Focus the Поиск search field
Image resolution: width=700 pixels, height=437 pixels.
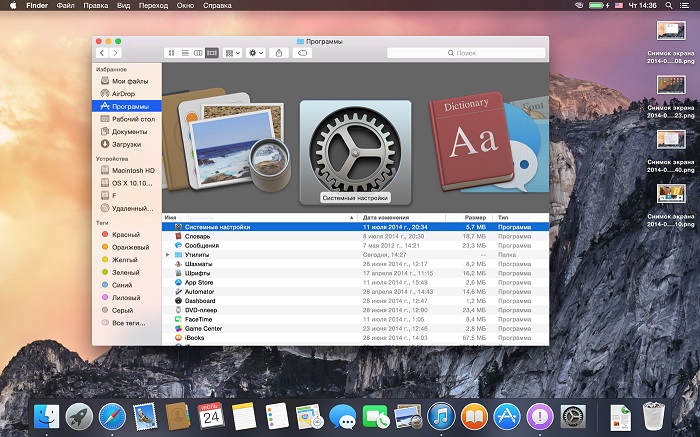point(466,53)
